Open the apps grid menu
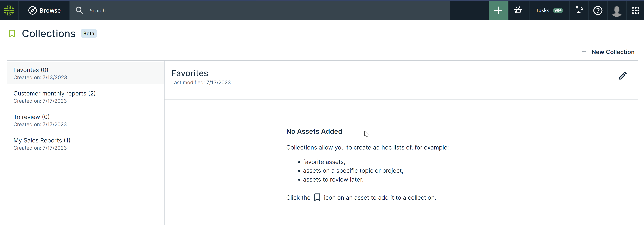This screenshot has height=225, width=644. (635, 11)
